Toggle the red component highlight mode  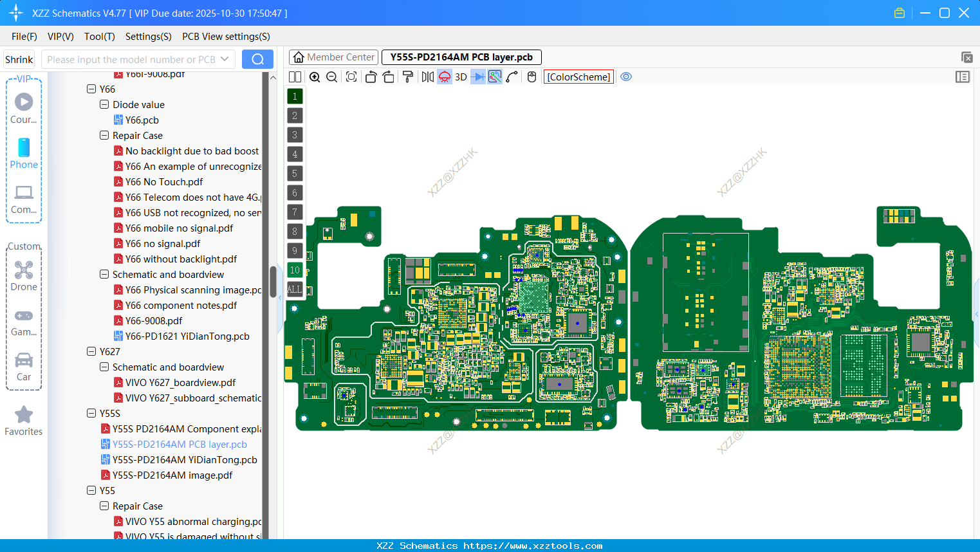[x=444, y=77]
